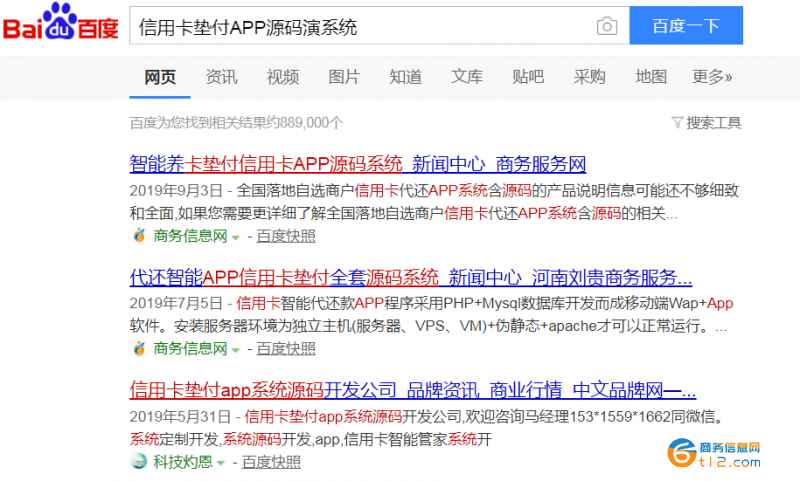
Task: Click 商务信息网 source under first result
Action: (x=190, y=236)
